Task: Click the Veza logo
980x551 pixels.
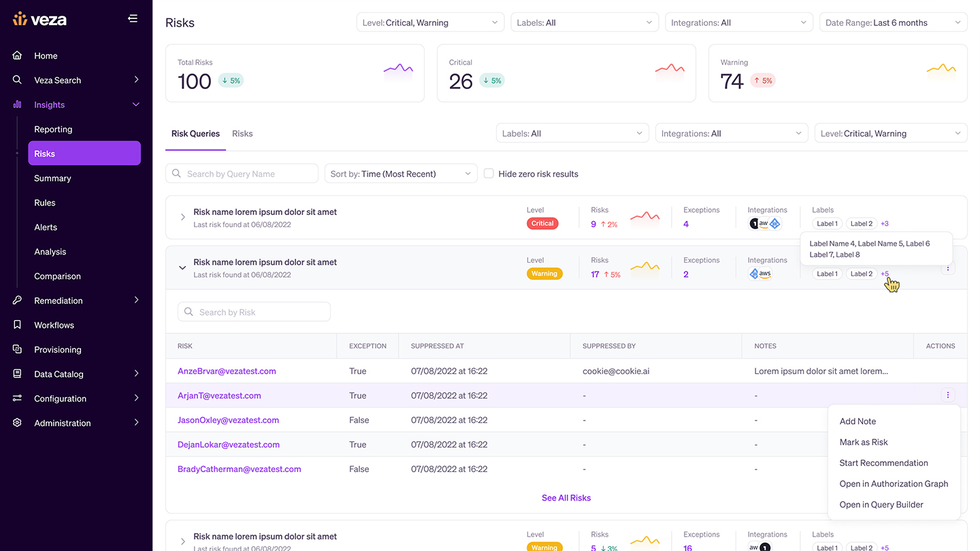Action: (39, 18)
